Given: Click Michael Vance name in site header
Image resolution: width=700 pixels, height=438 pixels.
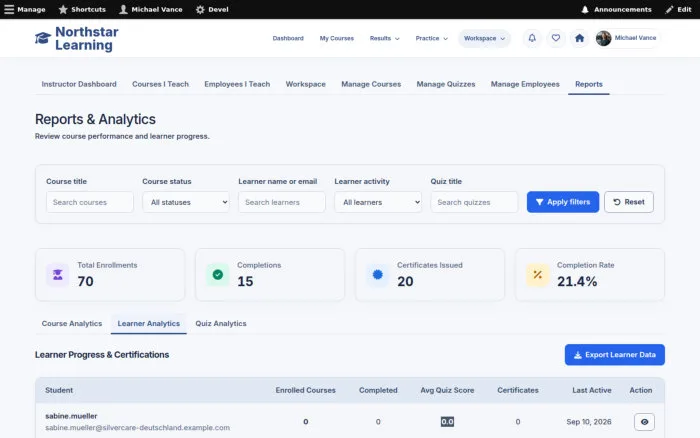Looking at the screenshot, I should pyautogui.click(x=635, y=38).
